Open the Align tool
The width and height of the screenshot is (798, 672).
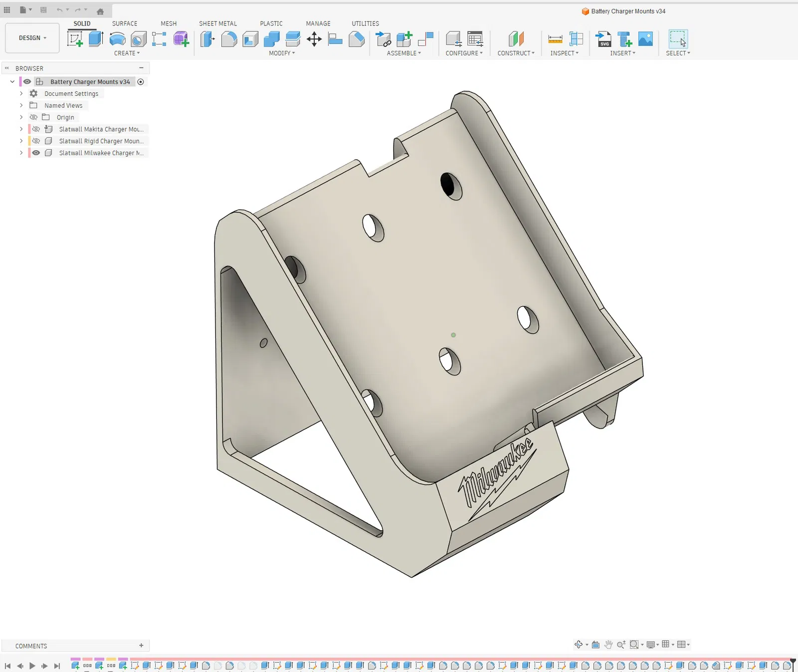coord(335,39)
